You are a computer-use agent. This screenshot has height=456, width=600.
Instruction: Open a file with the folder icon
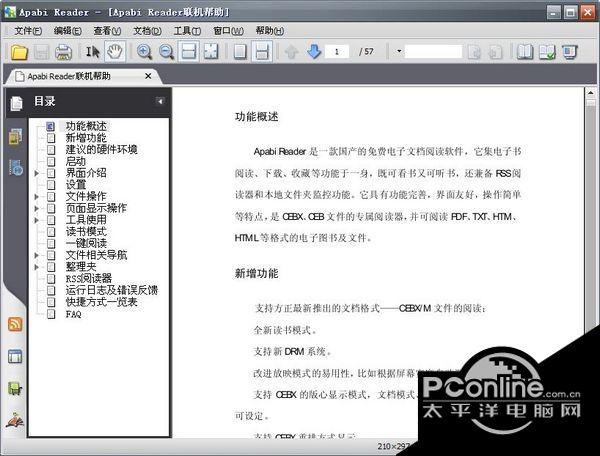click(19, 52)
